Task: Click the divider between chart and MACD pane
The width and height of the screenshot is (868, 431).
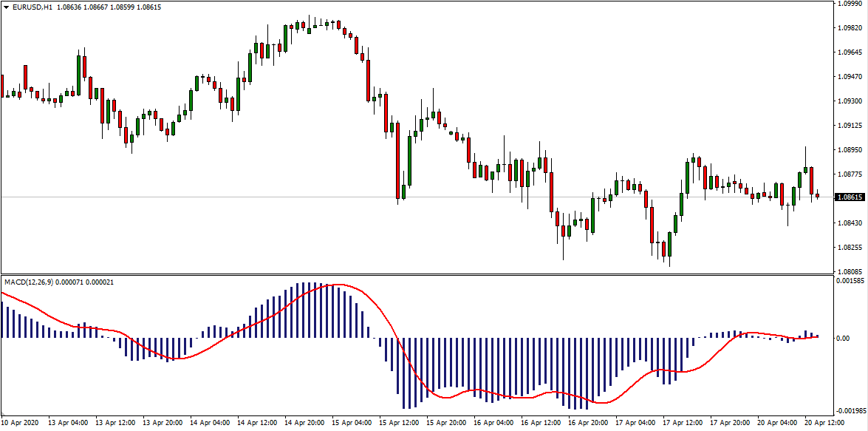Action: point(414,275)
